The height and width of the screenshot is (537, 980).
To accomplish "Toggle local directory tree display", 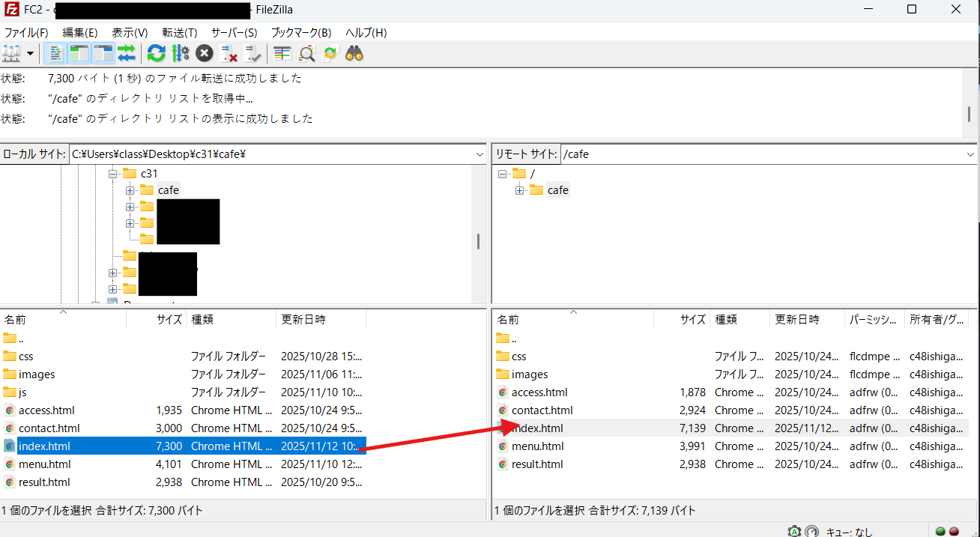I will [x=79, y=53].
